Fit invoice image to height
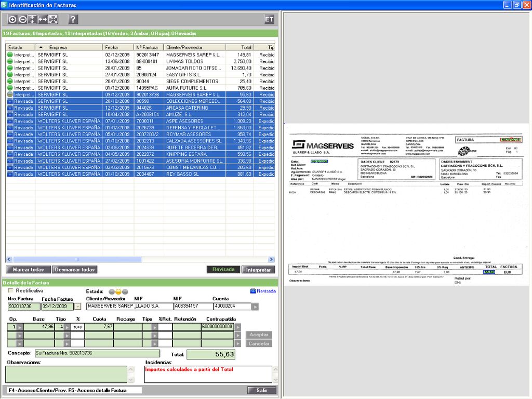This screenshot has width=532, height=399. 32,19
